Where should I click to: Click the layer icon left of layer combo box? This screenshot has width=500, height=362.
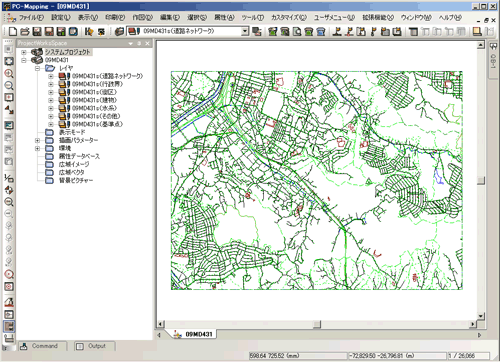(134, 31)
